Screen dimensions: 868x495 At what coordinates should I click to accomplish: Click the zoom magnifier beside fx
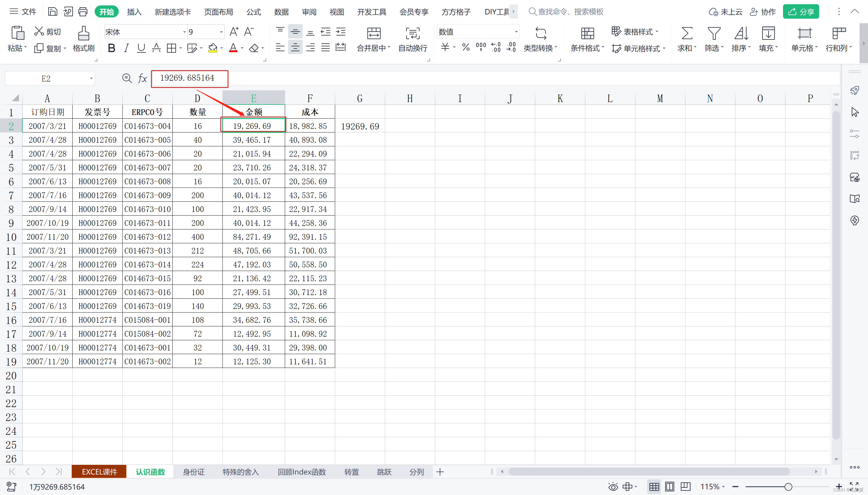point(127,79)
